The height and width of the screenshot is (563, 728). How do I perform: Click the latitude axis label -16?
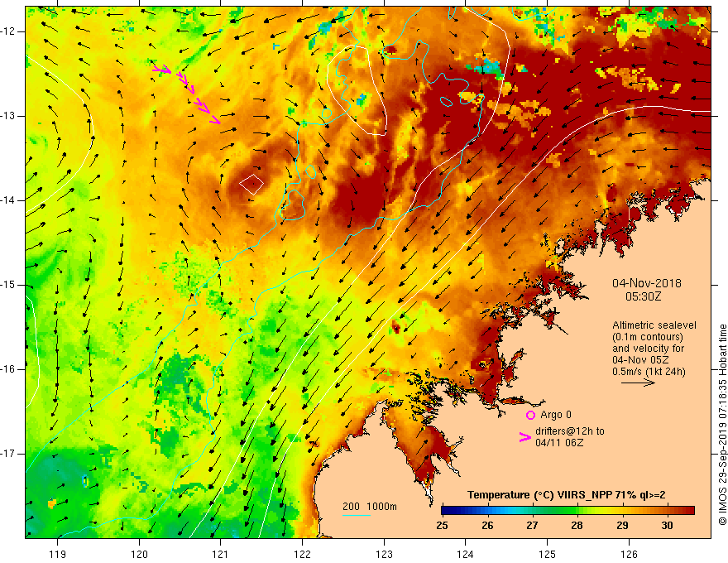(x=8, y=369)
